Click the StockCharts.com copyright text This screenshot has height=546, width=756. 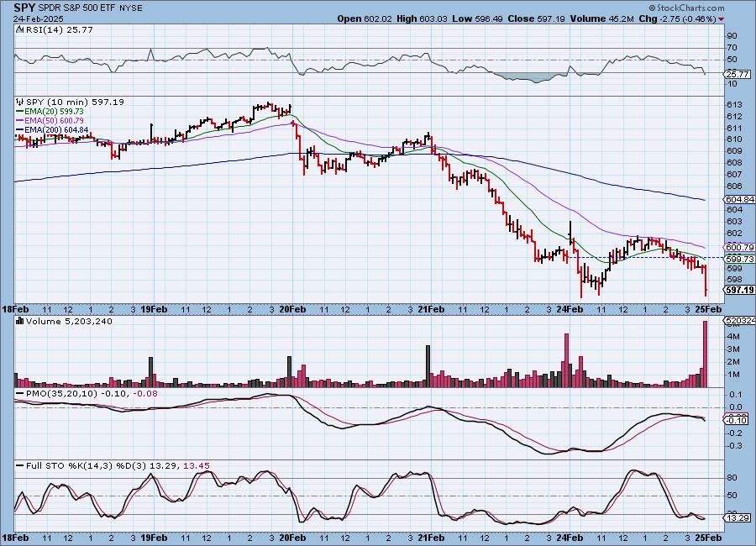click(686, 8)
